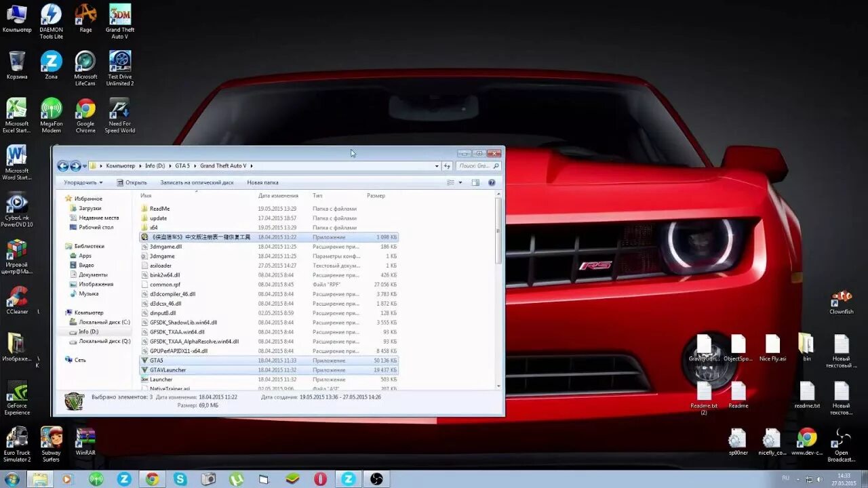
Task: Open Google Chrome desktop shortcut
Action: [x=85, y=115]
